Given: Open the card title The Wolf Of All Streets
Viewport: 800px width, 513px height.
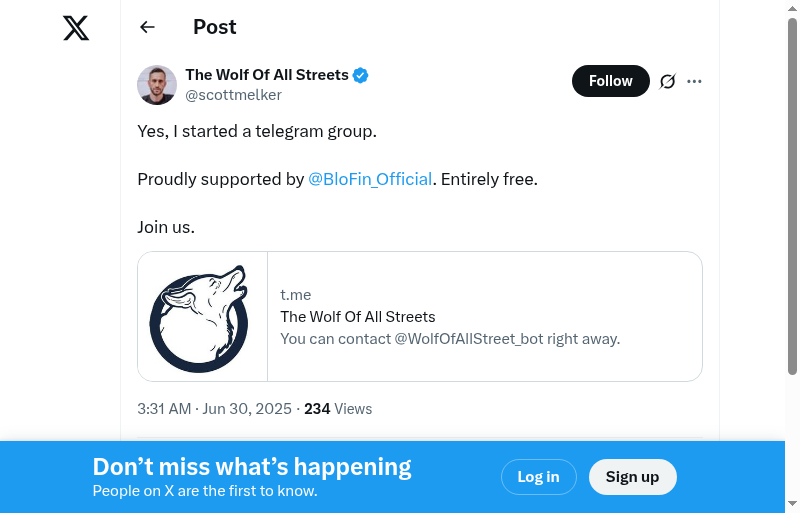Looking at the screenshot, I should tap(358, 316).
